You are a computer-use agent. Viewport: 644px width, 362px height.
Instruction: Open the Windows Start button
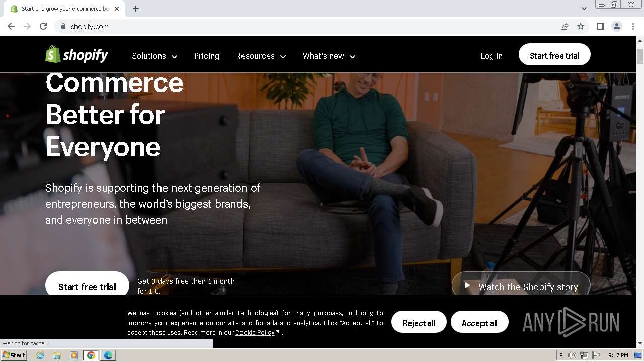(x=14, y=355)
